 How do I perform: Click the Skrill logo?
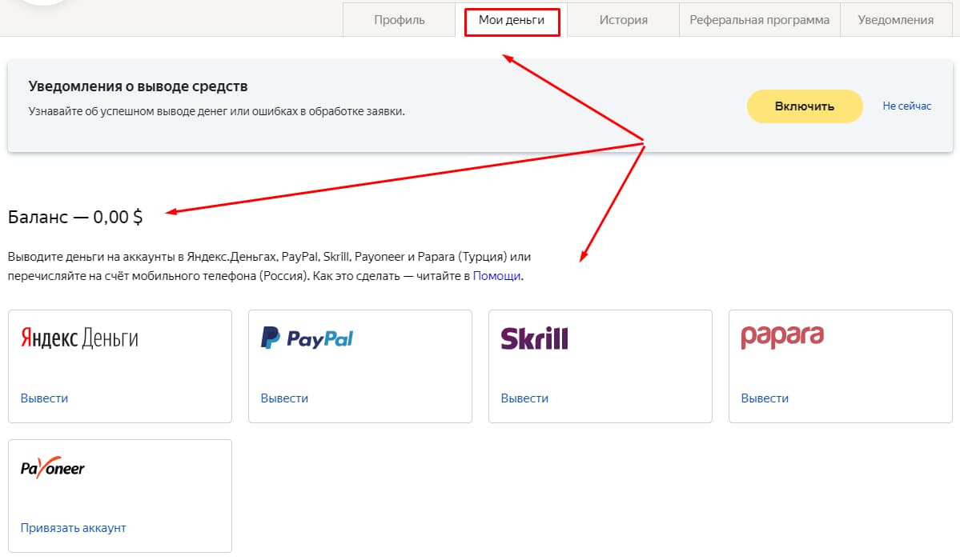[534, 338]
